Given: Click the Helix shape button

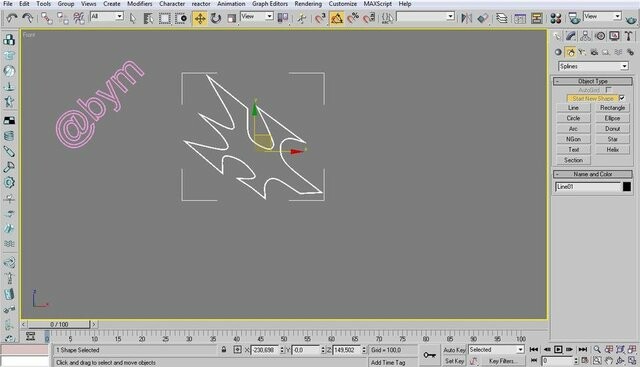Looking at the screenshot, I should pyautogui.click(x=612, y=149).
